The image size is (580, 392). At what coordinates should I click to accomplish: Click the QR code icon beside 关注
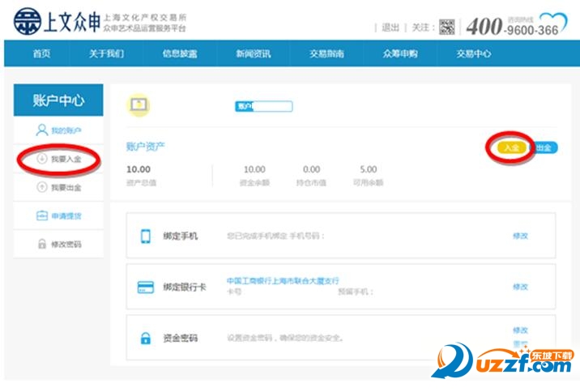pyautogui.click(x=446, y=27)
